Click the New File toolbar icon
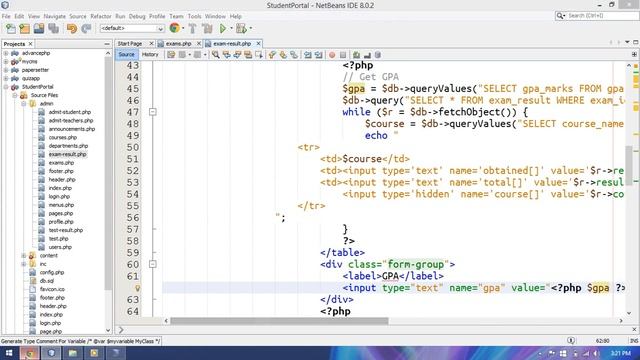 [11, 29]
